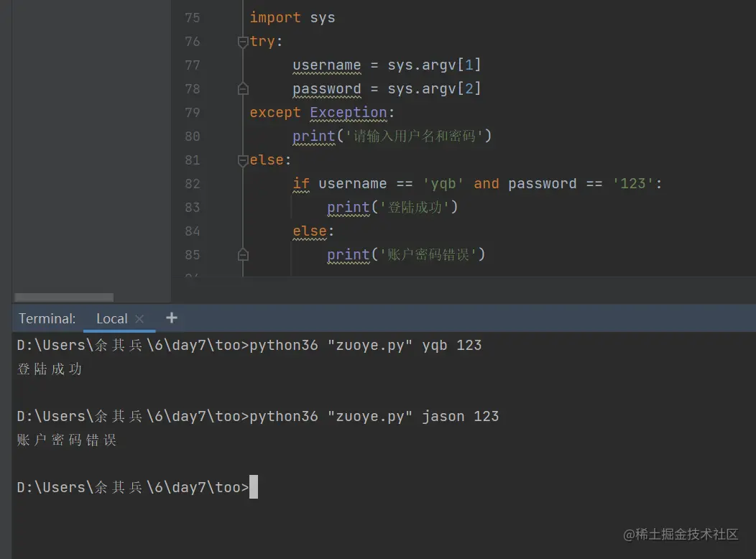Click 'password' variable on line 78

[326, 88]
